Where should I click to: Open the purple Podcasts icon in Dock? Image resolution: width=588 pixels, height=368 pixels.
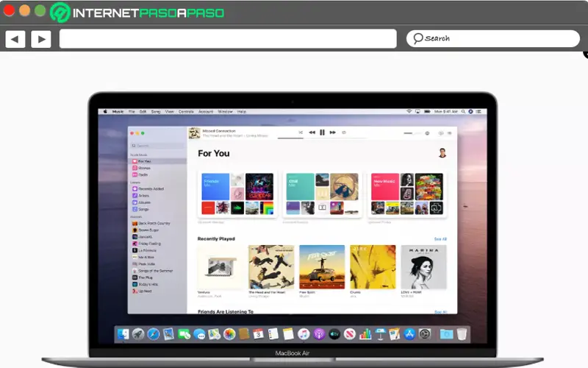[x=319, y=334]
